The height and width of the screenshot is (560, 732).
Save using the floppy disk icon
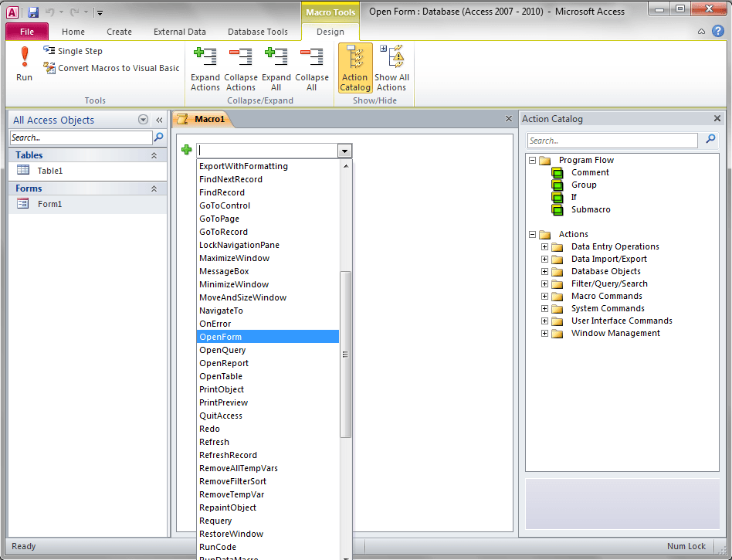(32, 12)
